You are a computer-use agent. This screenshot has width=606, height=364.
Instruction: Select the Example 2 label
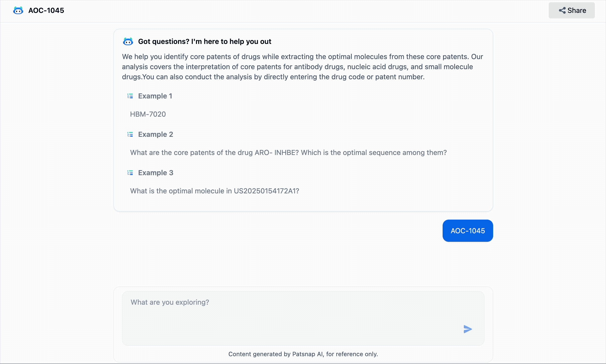tap(156, 134)
